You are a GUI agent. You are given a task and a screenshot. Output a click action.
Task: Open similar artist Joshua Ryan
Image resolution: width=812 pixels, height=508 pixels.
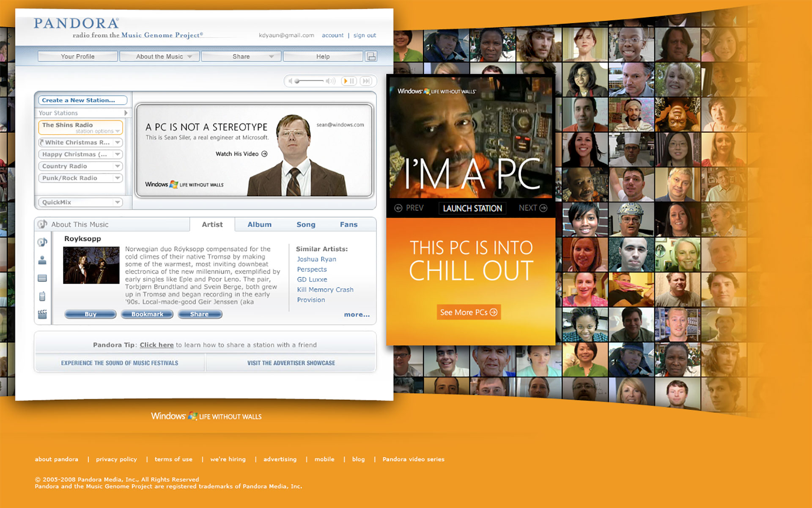316,259
